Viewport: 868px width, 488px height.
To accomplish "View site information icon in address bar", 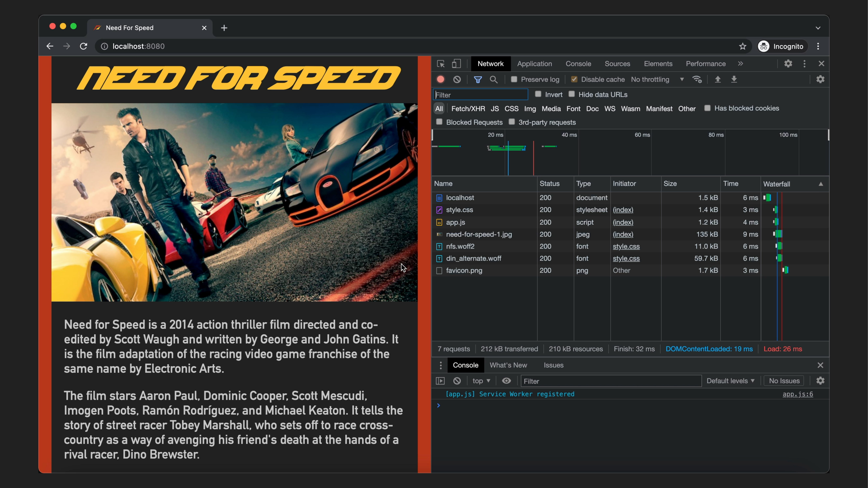I will pos(104,46).
